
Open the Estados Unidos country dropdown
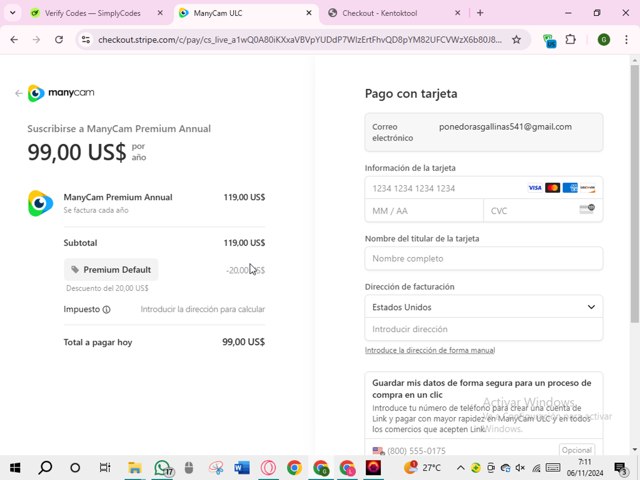tap(484, 307)
